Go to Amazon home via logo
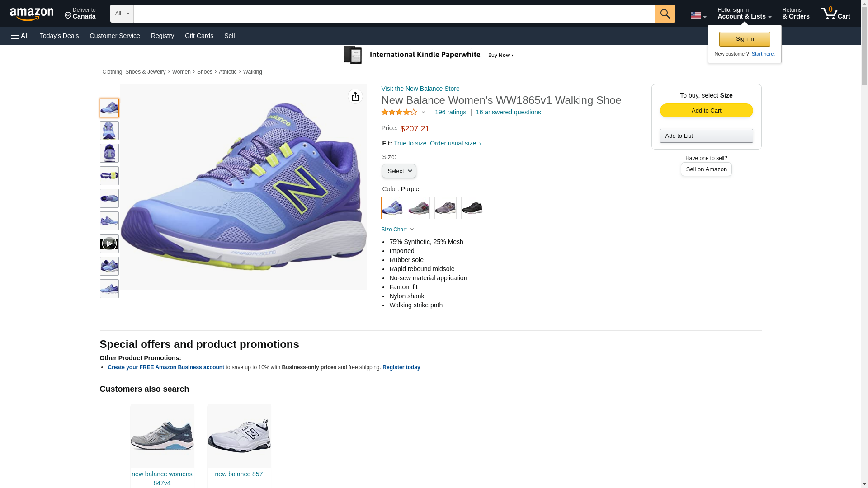This screenshot has width=868, height=488. pos(32,14)
